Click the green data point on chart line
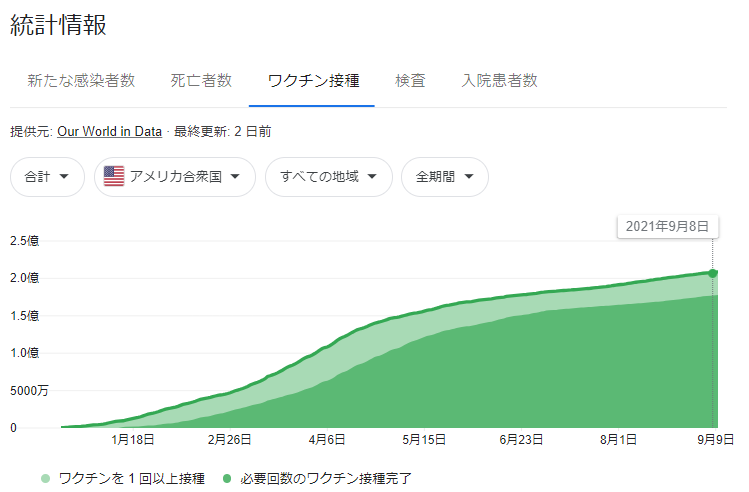Screen dimensions: 749x492 tap(712, 273)
